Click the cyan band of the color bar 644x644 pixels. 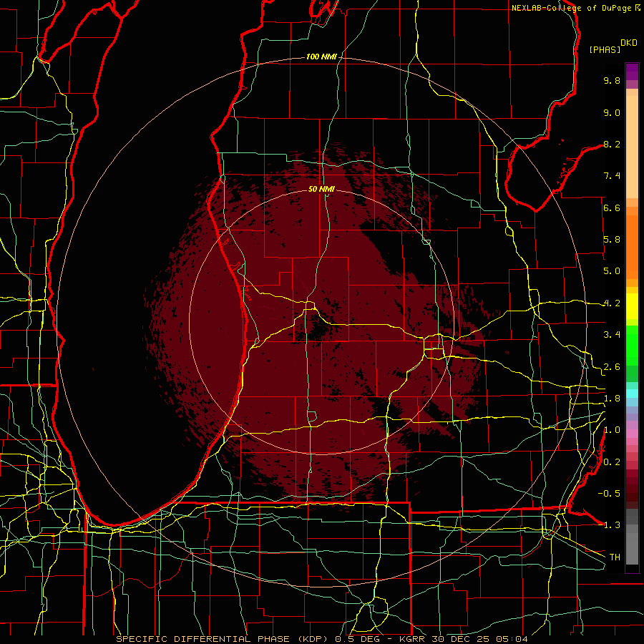coord(632,394)
